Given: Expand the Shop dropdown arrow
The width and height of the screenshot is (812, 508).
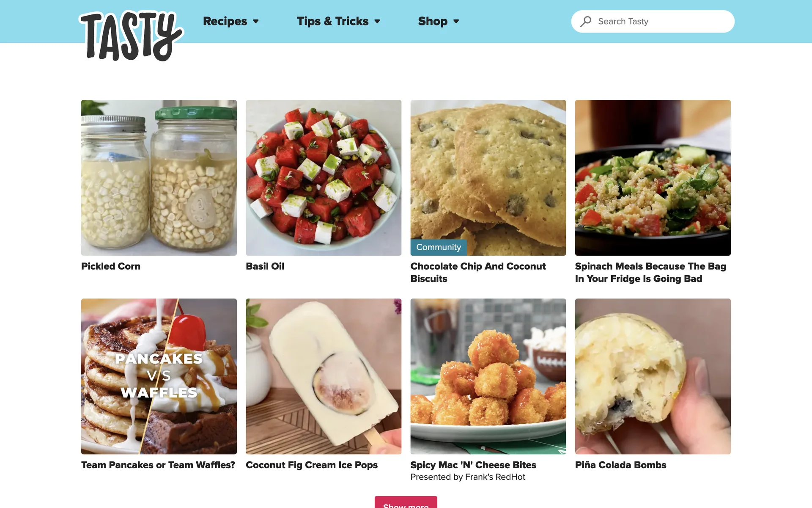Looking at the screenshot, I should coord(456,21).
